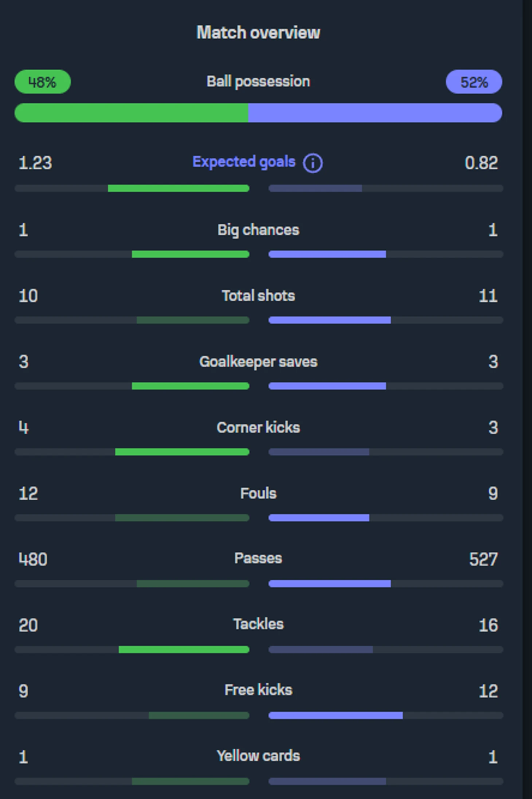Click the purple part of possession bar
Viewport: 532px width, 799px height.
pos(375,113)
